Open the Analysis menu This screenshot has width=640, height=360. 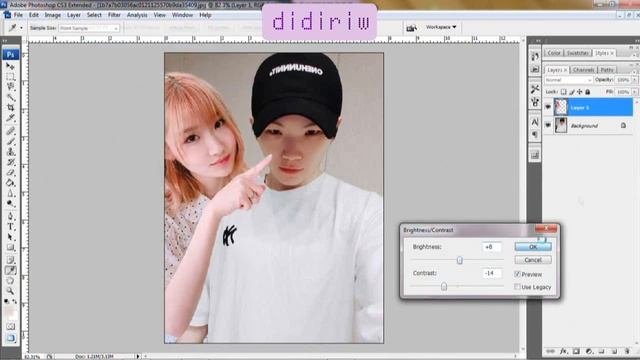pos(137,15)
